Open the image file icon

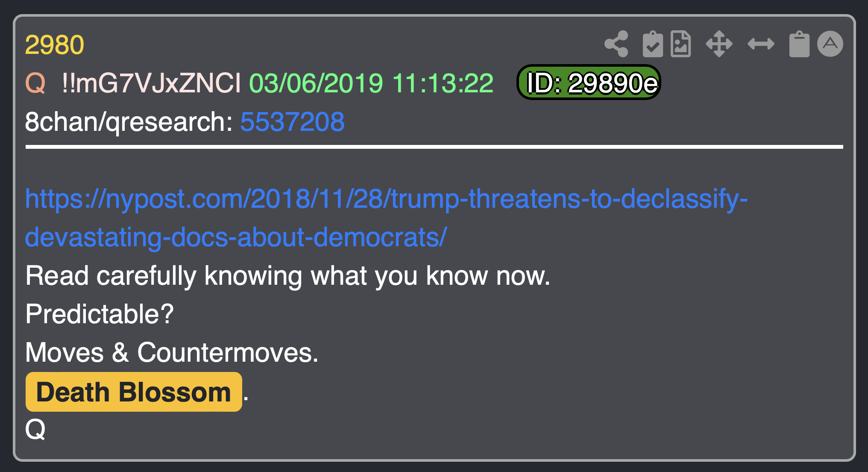click(681, 44)
